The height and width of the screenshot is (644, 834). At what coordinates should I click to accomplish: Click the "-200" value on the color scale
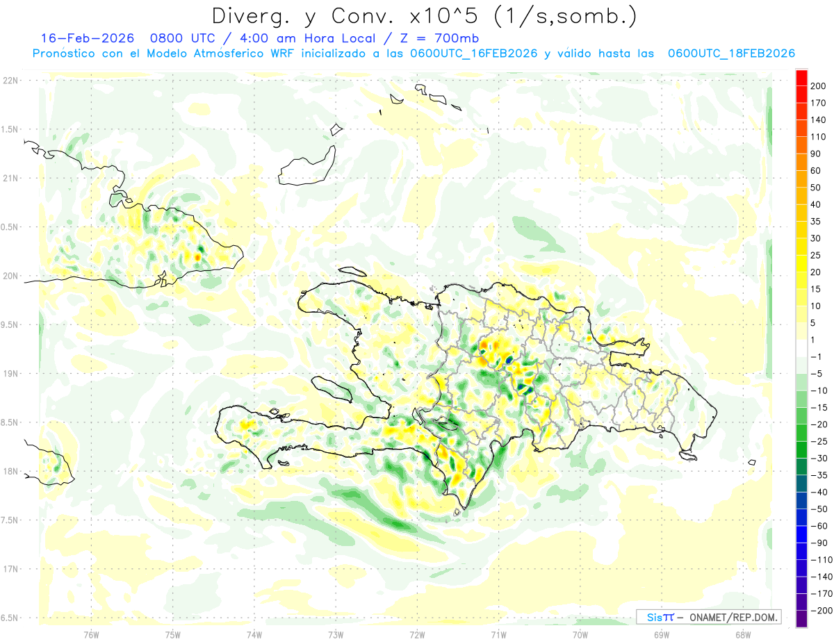(x=822, y=611)
